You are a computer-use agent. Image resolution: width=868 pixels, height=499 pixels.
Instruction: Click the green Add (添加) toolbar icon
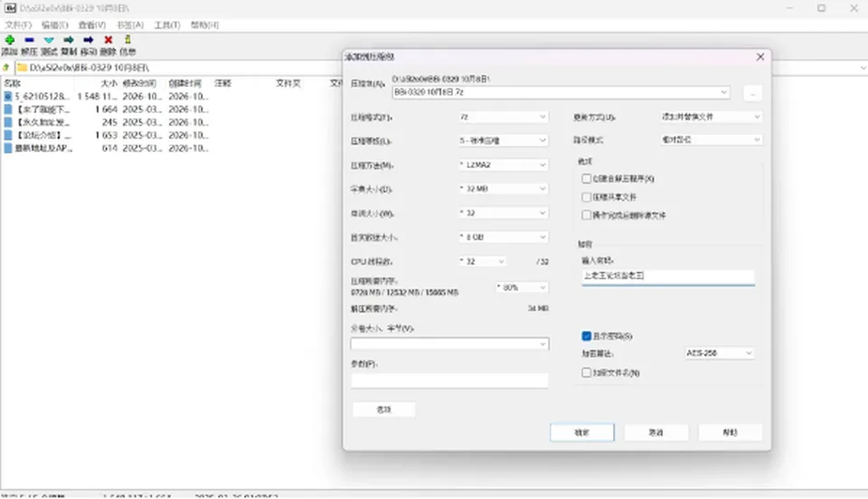pyautogui.click(x=10, y=40)
